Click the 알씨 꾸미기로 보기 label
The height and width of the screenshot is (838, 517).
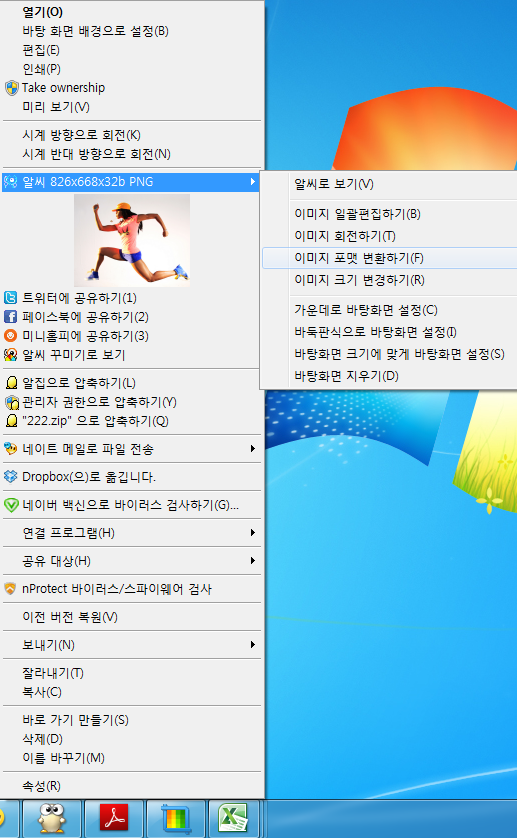(x=73, y=355)
